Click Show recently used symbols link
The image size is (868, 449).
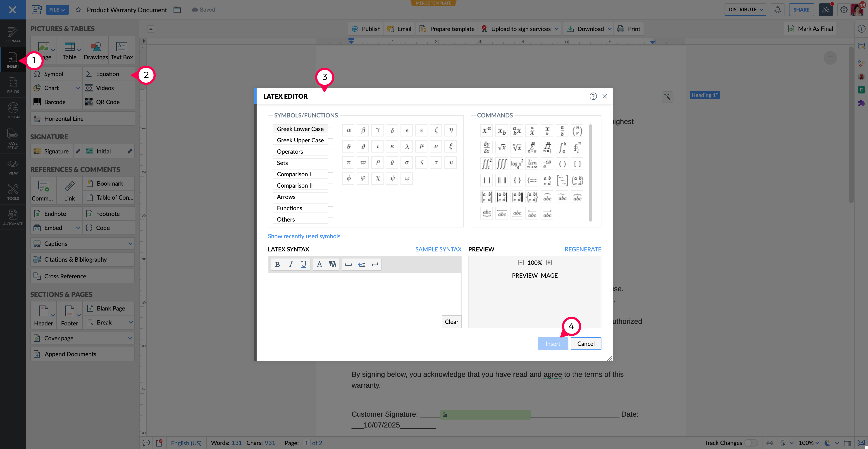[x=304, y=236]
